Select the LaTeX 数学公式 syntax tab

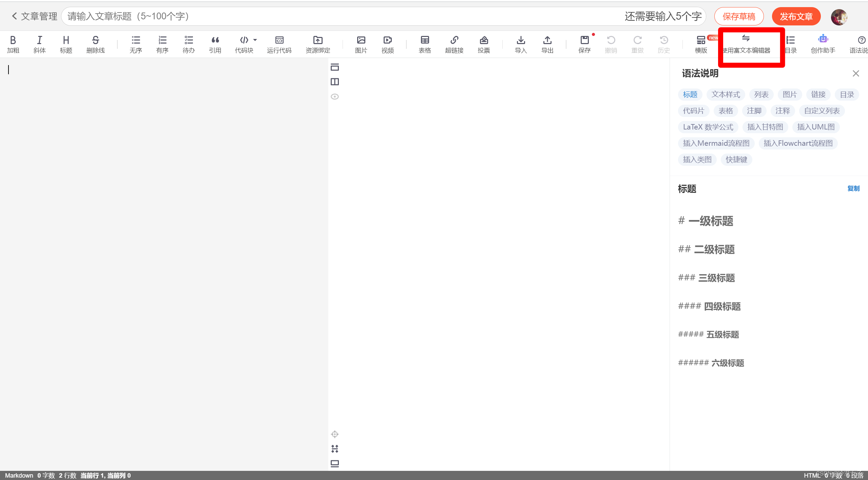(x=708, y=127)
